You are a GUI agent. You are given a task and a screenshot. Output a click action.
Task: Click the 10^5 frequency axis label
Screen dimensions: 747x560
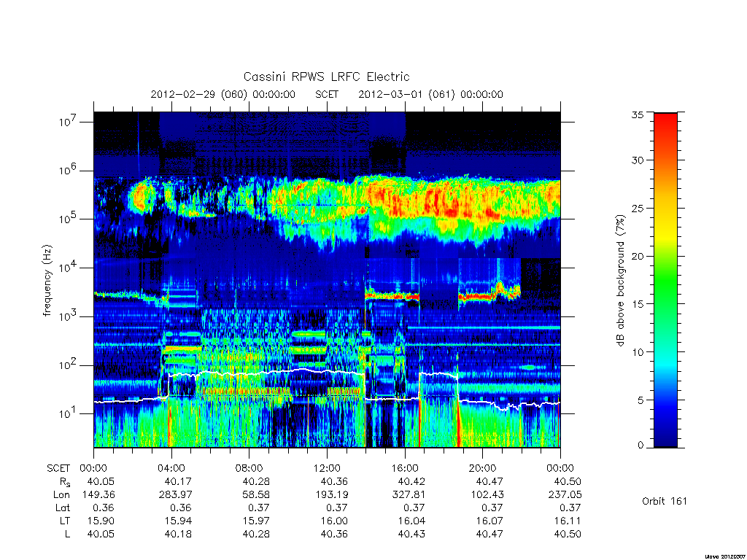(x=68, y=218)
